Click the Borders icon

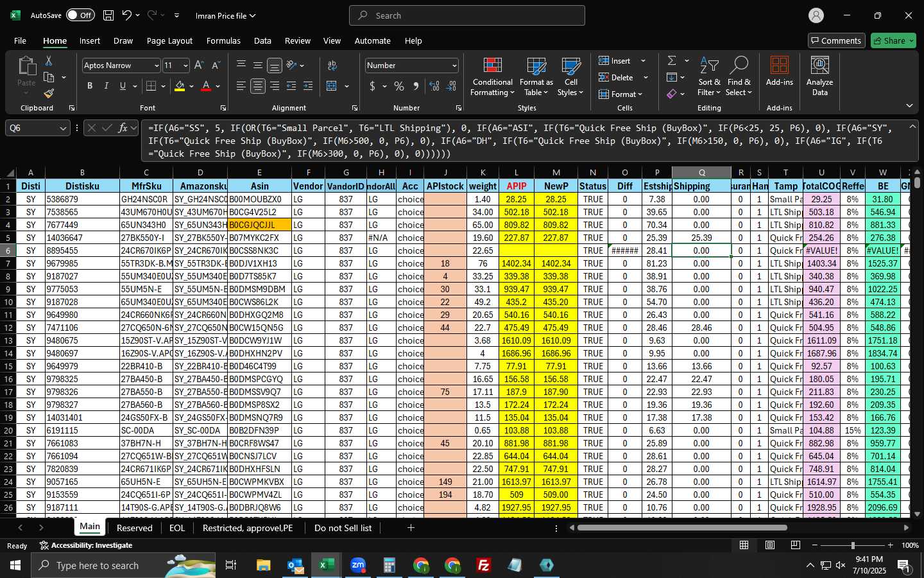pos(151,86)
